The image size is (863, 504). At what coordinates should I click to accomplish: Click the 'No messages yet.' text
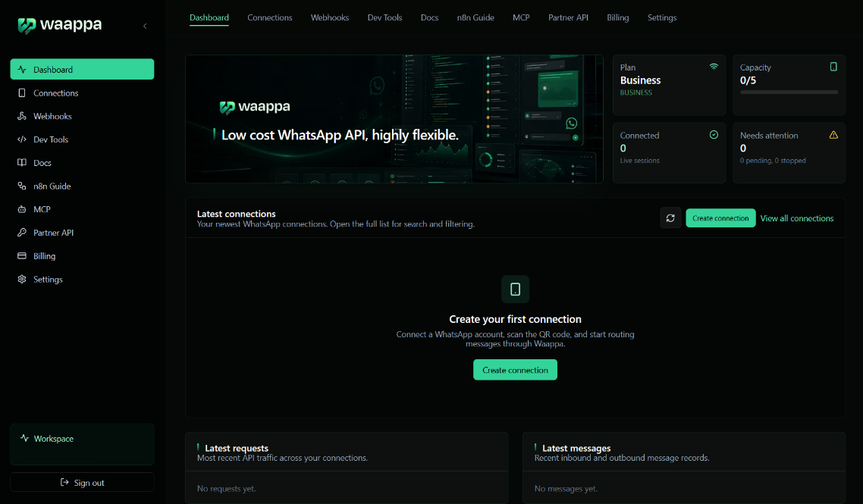pos(566,489)
